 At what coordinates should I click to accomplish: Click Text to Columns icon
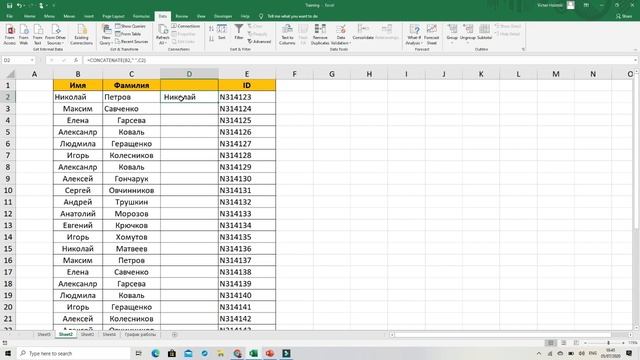(287, 34)
